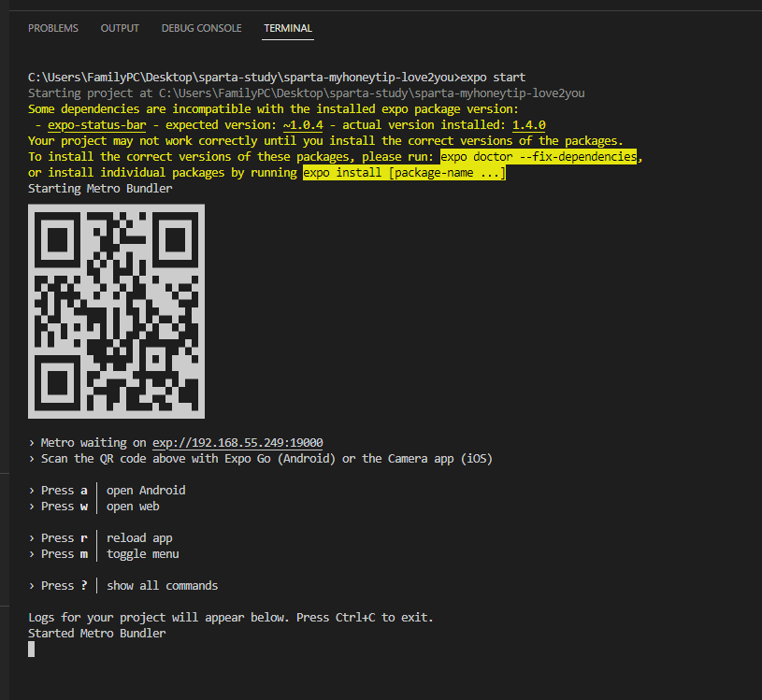This screenshot has height=700, width=762.
Task: Click the 'open web' entry
Action: pos(133,507)
